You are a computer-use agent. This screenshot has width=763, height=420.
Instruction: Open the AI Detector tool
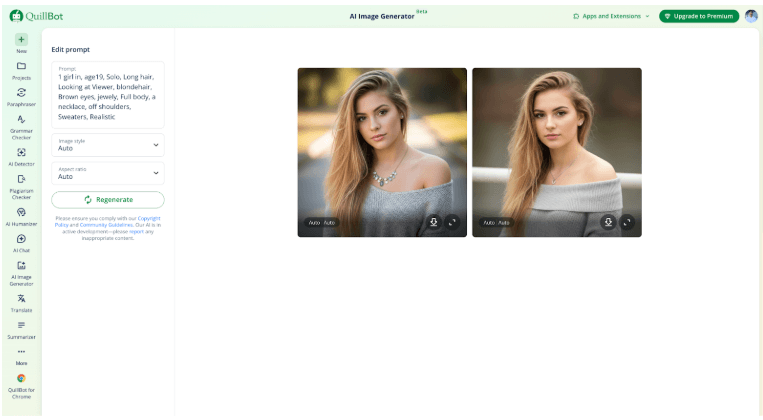(21, 152)
